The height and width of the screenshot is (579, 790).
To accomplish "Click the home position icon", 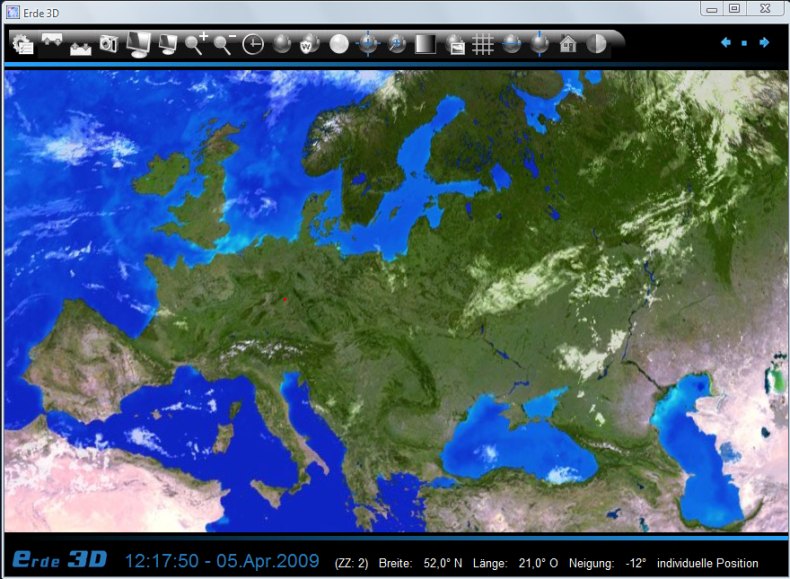I will [x=568, y=44].
